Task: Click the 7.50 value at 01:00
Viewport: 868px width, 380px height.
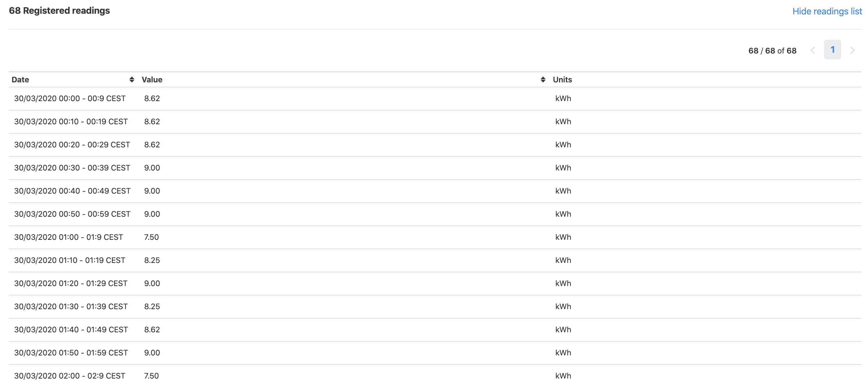Action: pos(151,237)
